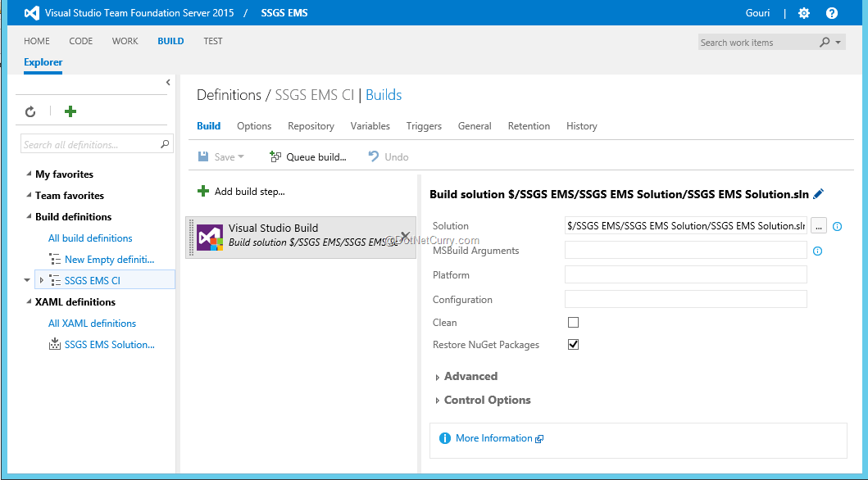Open All build definitions link
This screenshot has width=868, height=480.
click(90, 238)
